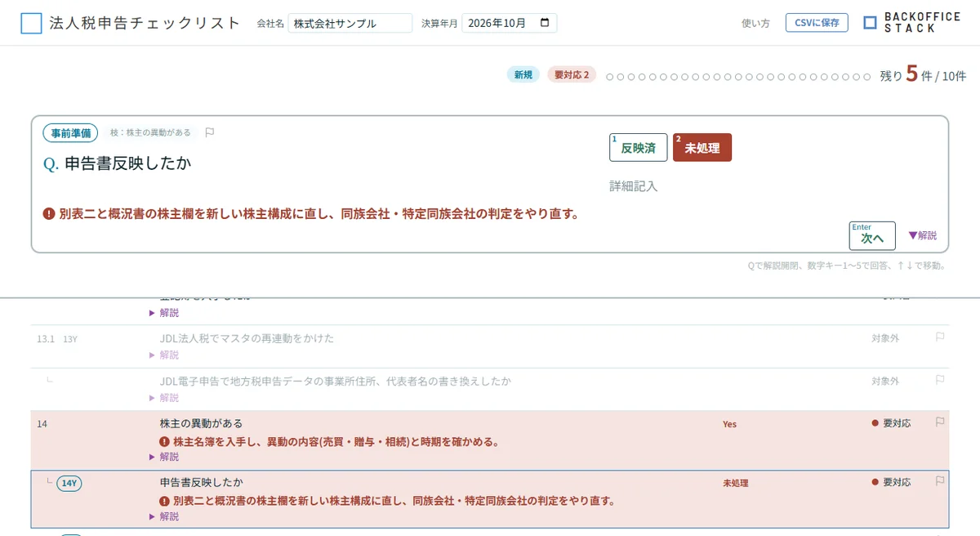Click 対象外 status in the JDL電子申告 row
This screenshot has width=980, height=536.
(885, 381)
